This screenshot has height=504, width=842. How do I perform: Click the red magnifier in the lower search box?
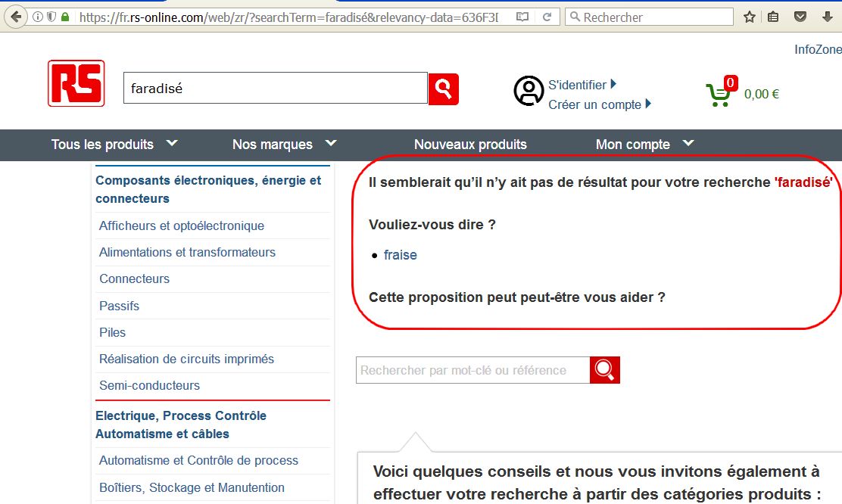[605, 370]
